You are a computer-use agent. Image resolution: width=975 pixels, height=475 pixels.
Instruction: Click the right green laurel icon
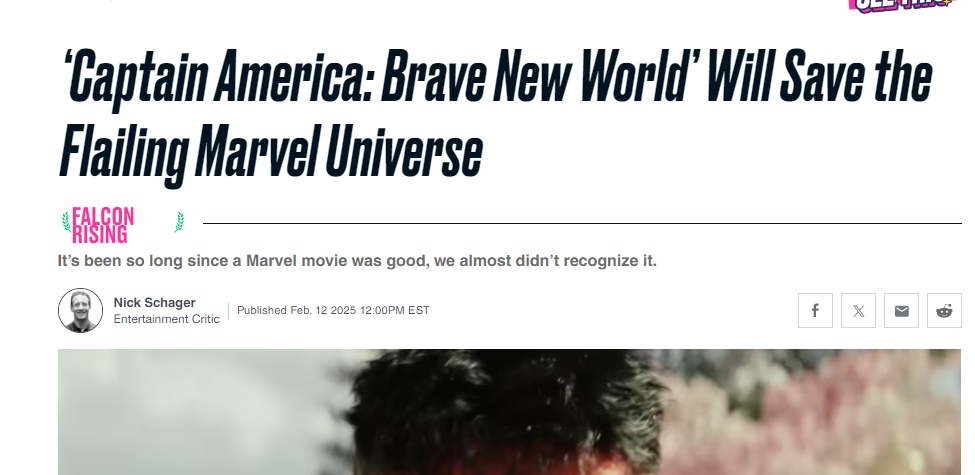pyautogui.click(x=179, y=222)
